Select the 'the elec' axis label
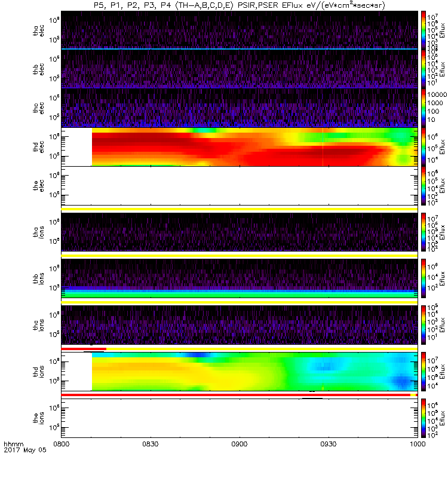This screenshot has height=478, width=448. 38,186
